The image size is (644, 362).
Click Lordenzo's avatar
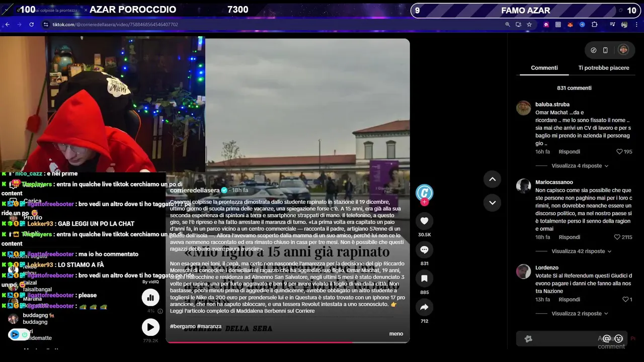523,271
